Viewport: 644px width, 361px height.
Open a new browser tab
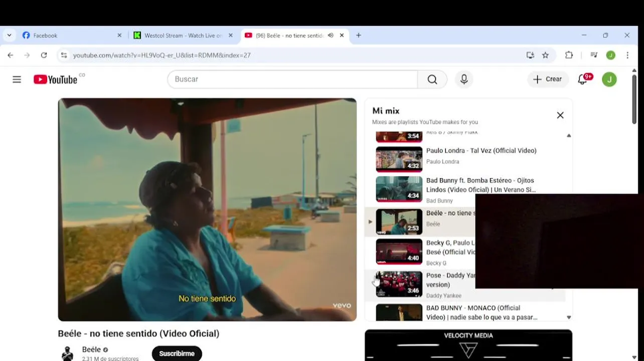click(359, 36)
